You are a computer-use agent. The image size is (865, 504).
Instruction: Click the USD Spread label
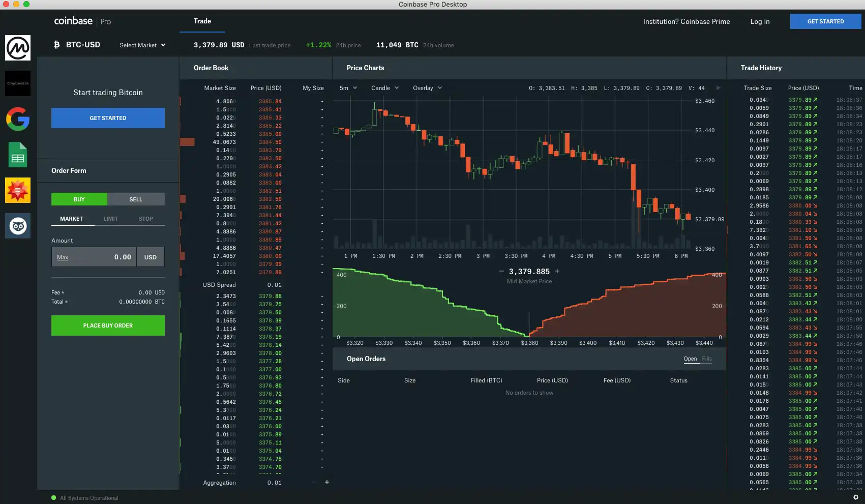point(219,285)
